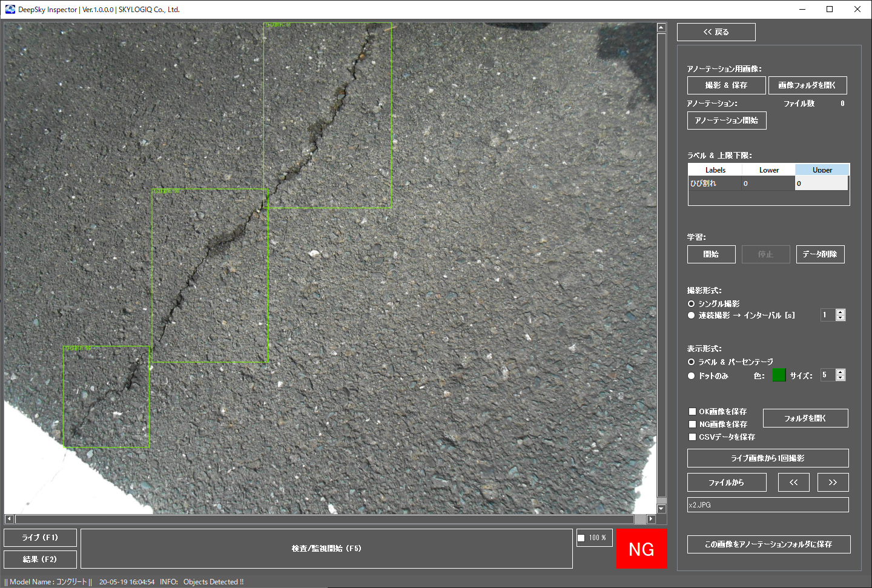The width and height of the screenshot is (872, 588).
Task: Click the disabled 停止 button
Action: point(765,254)
